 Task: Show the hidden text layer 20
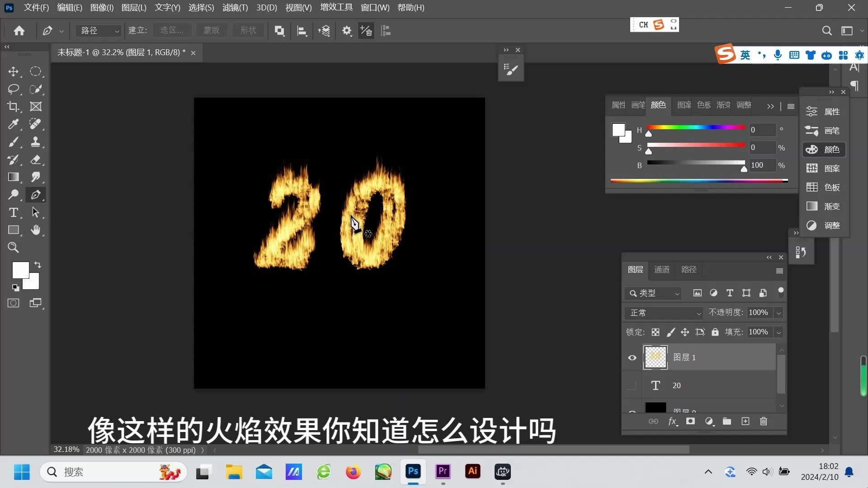click(632, 385)
